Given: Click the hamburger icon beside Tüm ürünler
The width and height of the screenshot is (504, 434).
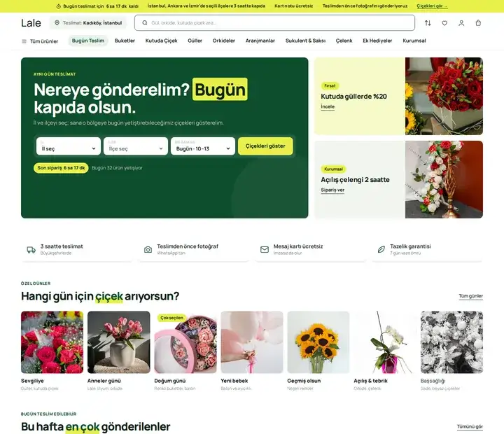Looking at the screenshot, I should tap(24, 41).
